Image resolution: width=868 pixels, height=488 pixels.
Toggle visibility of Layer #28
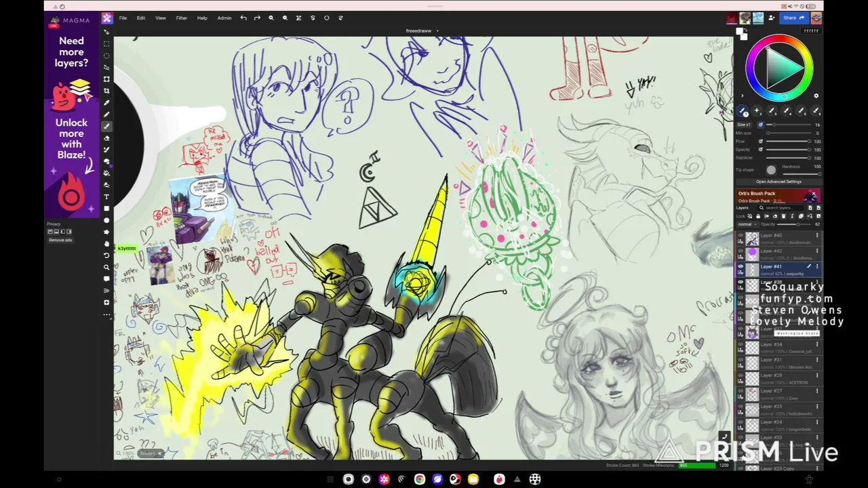(741, 375)
